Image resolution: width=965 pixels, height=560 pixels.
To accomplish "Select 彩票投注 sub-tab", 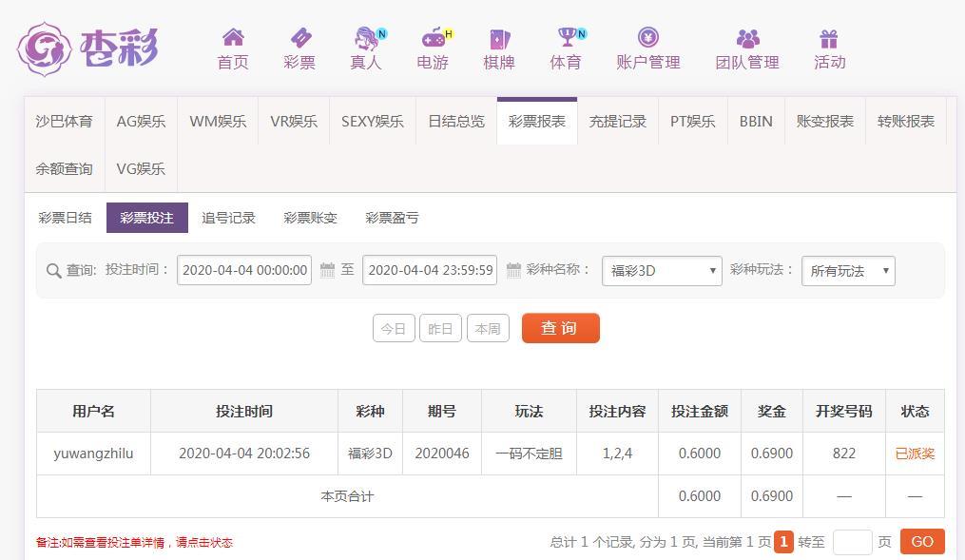I will point(147,218).
